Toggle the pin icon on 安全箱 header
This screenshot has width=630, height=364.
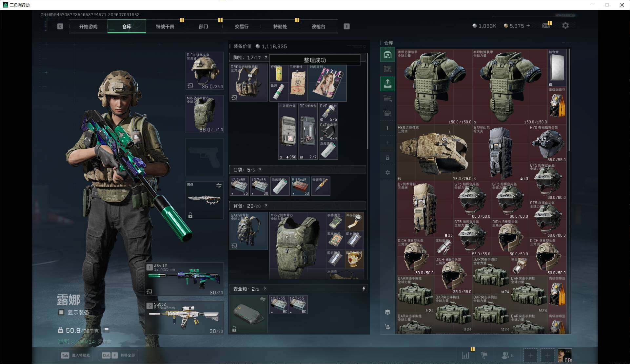[x=364, y=289]
